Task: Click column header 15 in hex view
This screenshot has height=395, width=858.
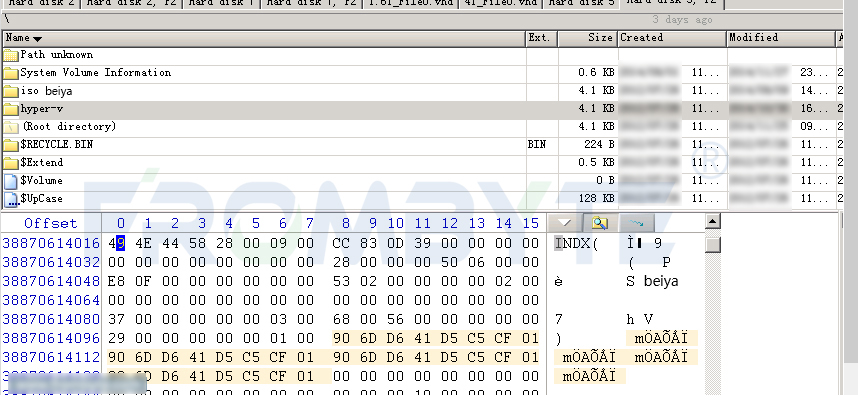Action: (x=531, y=223)
